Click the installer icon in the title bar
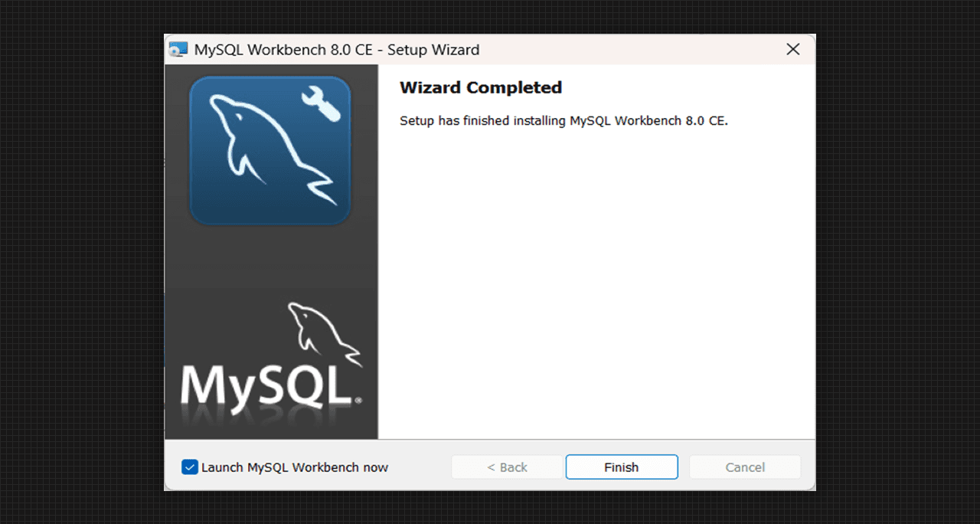Viewport: 980px width, 524px height. click(x=178, y=50)
